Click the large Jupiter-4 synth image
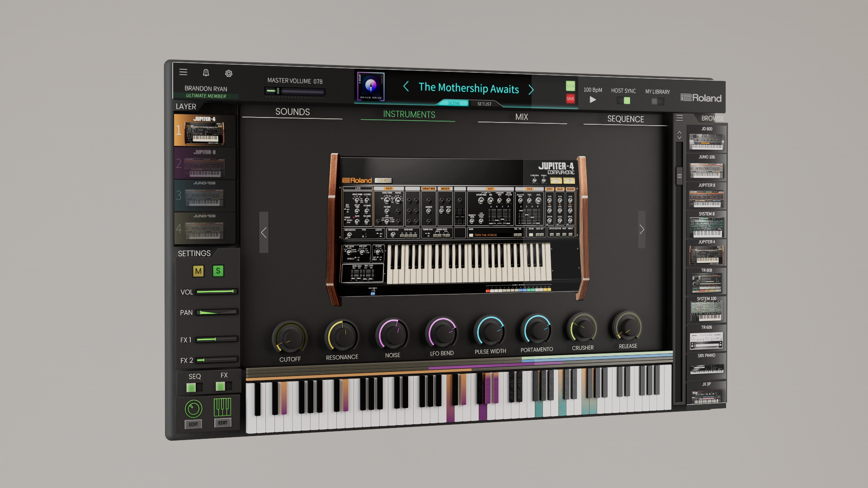The width and height of the screenshot is (868, 488). click(x=458, y=230)
